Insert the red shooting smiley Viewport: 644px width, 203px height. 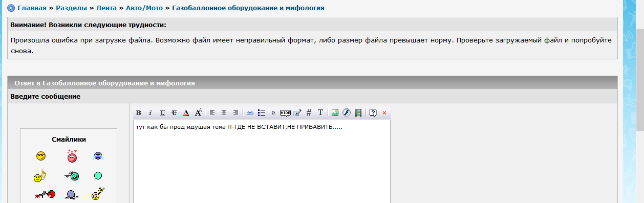45,194
